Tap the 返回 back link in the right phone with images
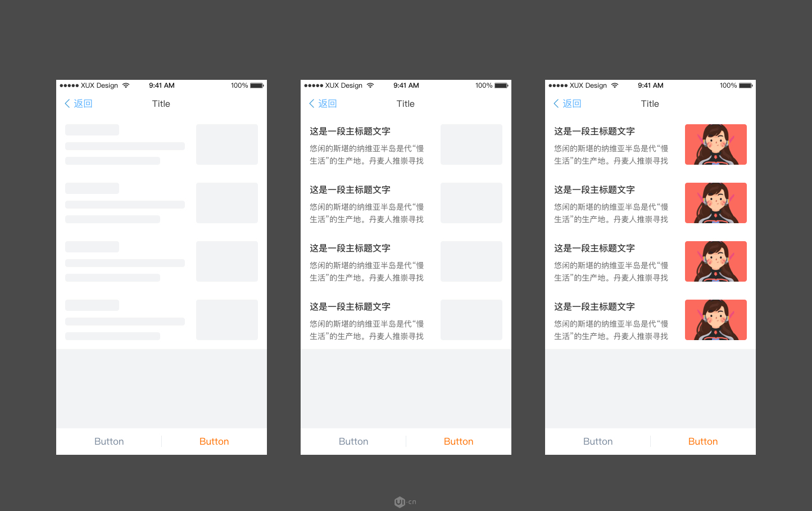Viewport: 812px width, 511px height. pyautogui.click(x=568, y=103)
